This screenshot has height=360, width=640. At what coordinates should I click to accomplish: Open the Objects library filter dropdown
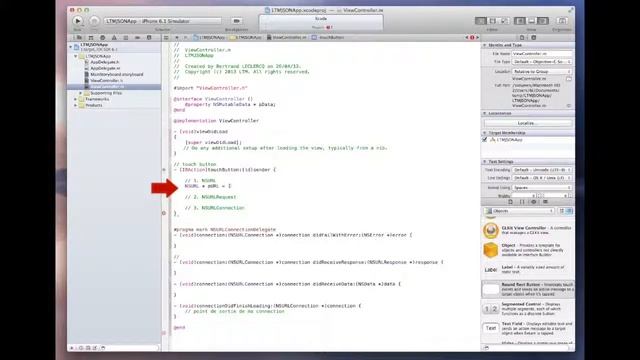coord(519,211)
